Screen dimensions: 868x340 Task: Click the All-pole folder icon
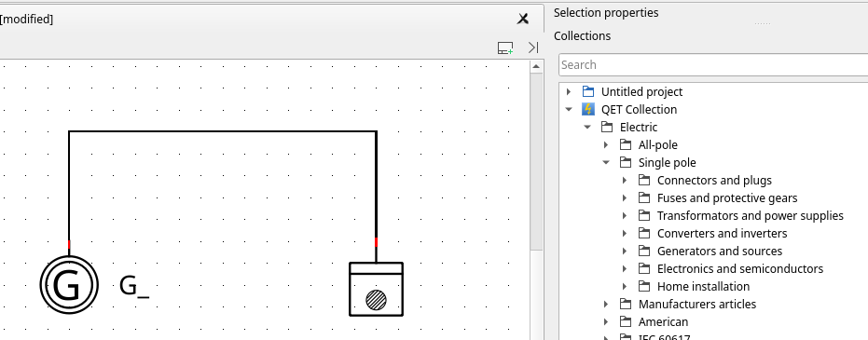click(x=626, y=144)
